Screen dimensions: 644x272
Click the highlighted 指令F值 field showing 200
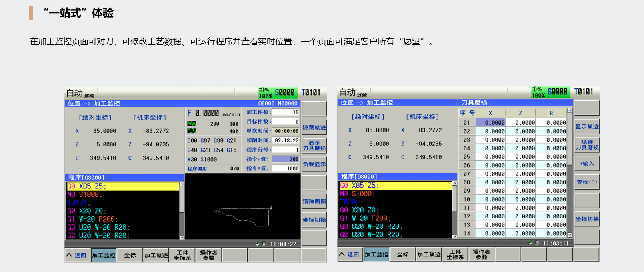(x=285, y=159)
